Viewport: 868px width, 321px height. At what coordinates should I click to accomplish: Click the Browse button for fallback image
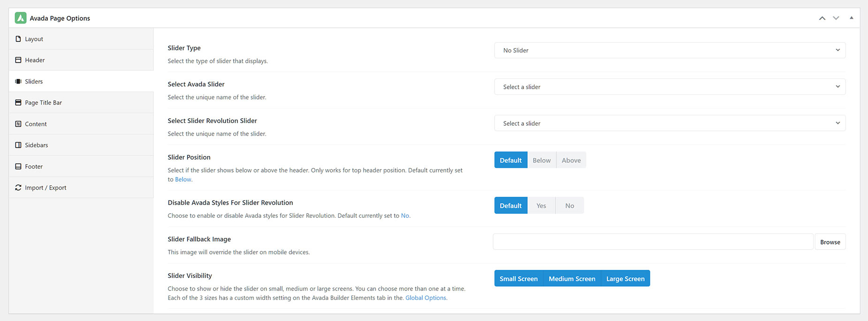(830, 242)
